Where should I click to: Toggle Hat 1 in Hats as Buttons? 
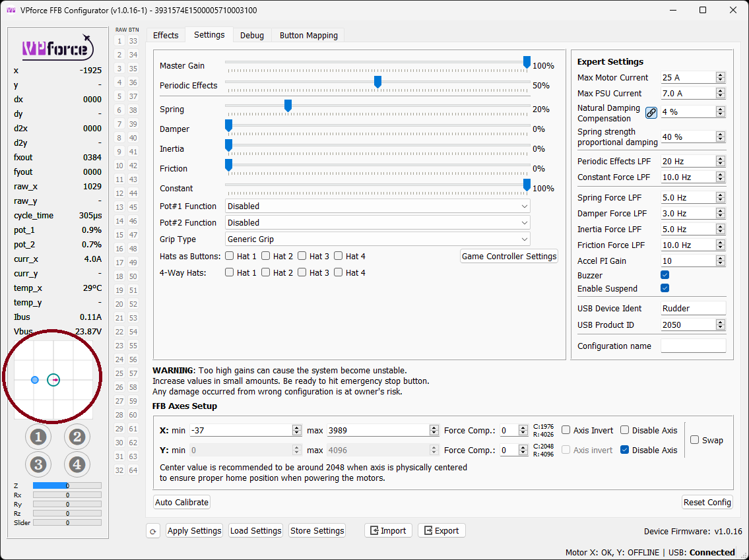click(229, 256)
